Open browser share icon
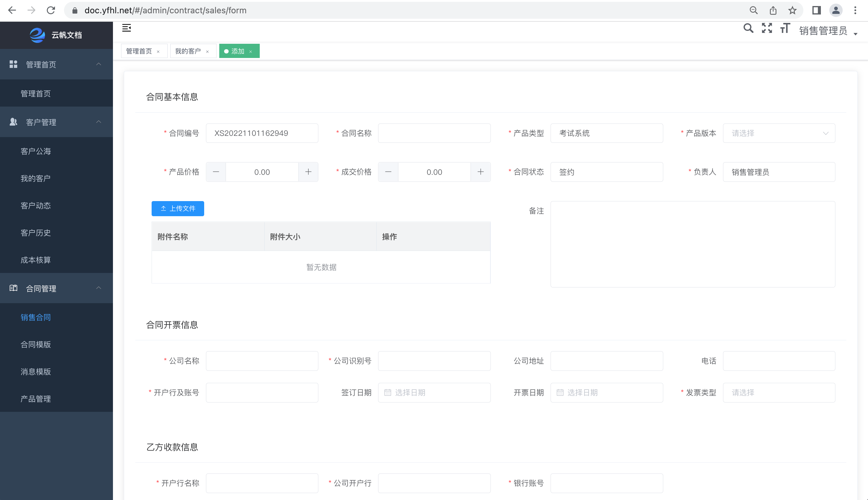 tap(773, 10)
